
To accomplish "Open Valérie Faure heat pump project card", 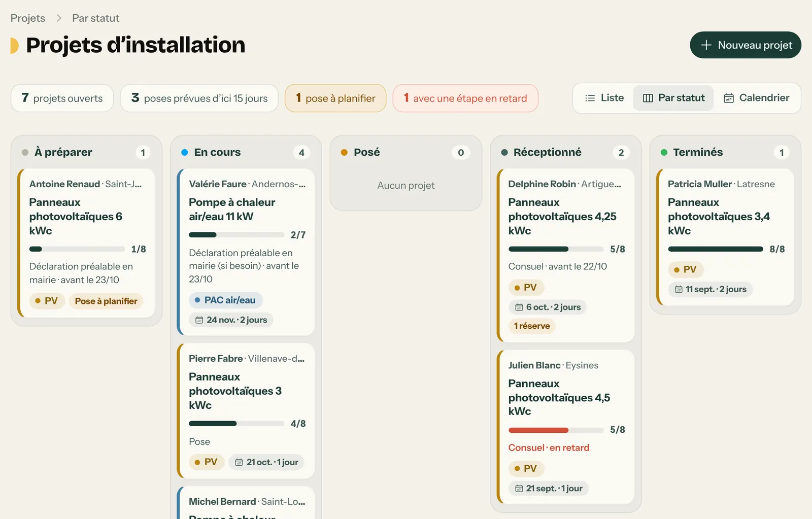I will pos(246,252).
